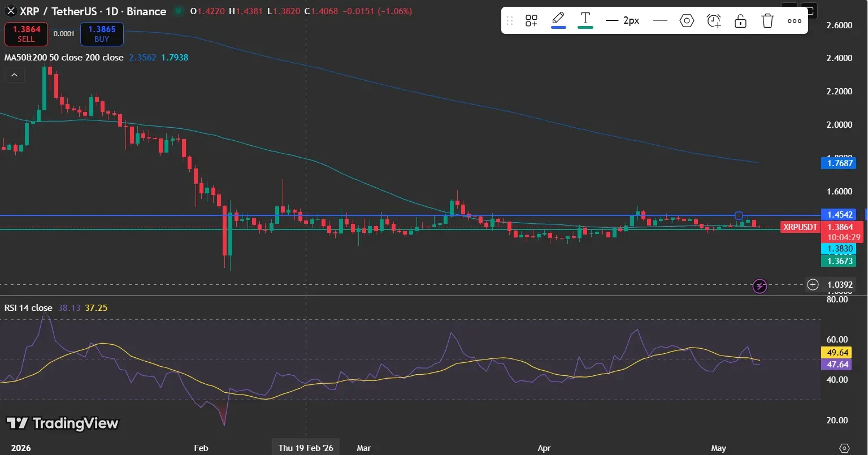Select the text color T tool
868x455 pixels.
(x=585, y=18)
